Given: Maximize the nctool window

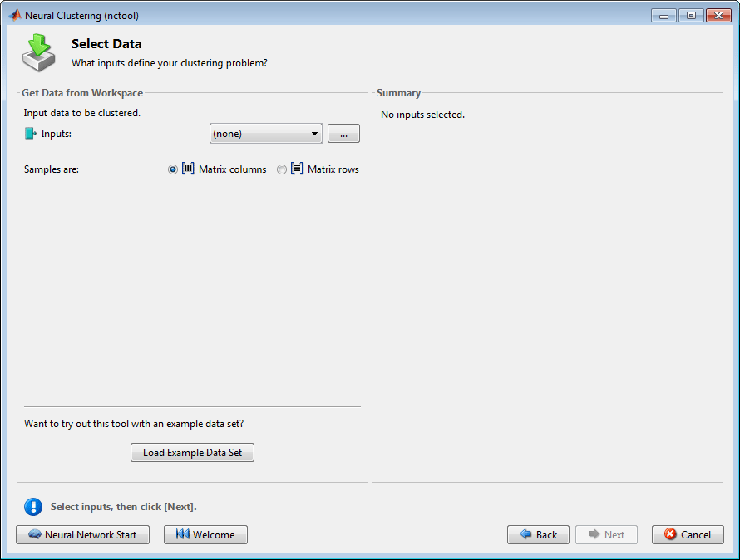Looking at the screenshot, I should point(691,16).
